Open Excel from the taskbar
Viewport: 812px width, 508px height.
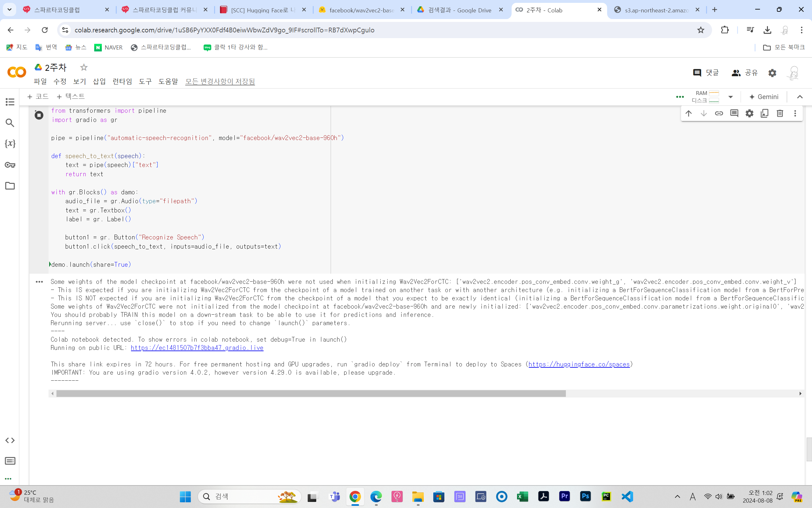[x=522, y=497]
